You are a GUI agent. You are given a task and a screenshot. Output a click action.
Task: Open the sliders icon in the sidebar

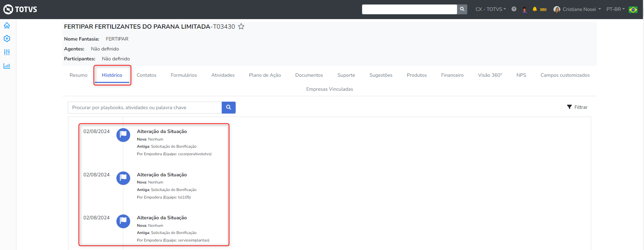coord(7,52)
